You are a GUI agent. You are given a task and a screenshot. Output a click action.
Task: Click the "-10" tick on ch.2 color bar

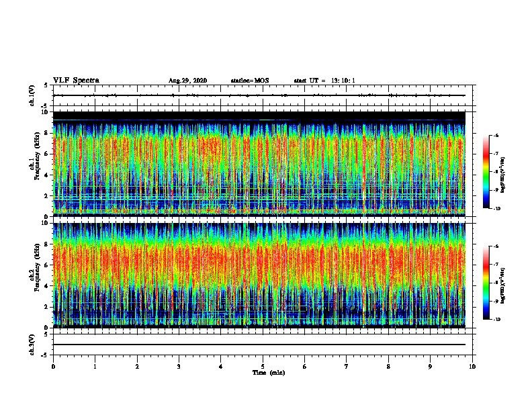click(496, 320)
